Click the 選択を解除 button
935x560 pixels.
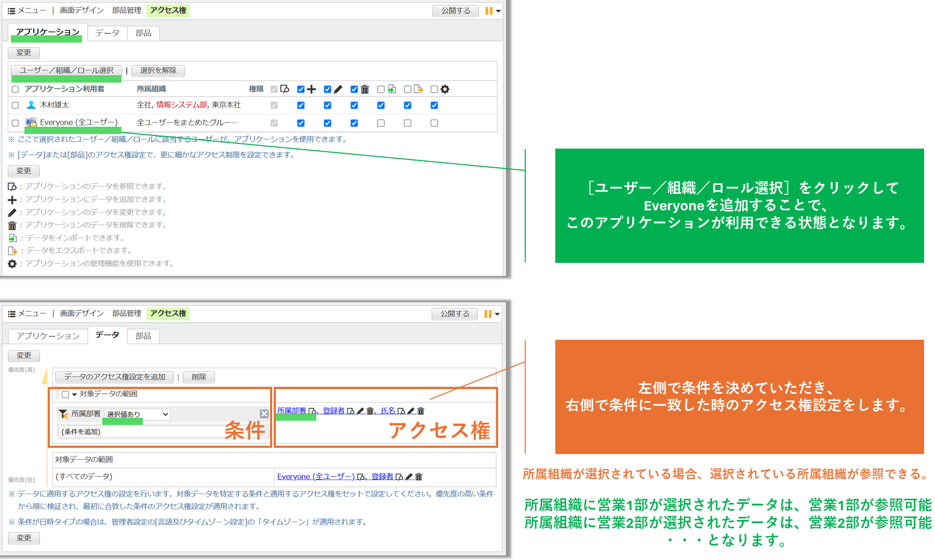point(158,71)
